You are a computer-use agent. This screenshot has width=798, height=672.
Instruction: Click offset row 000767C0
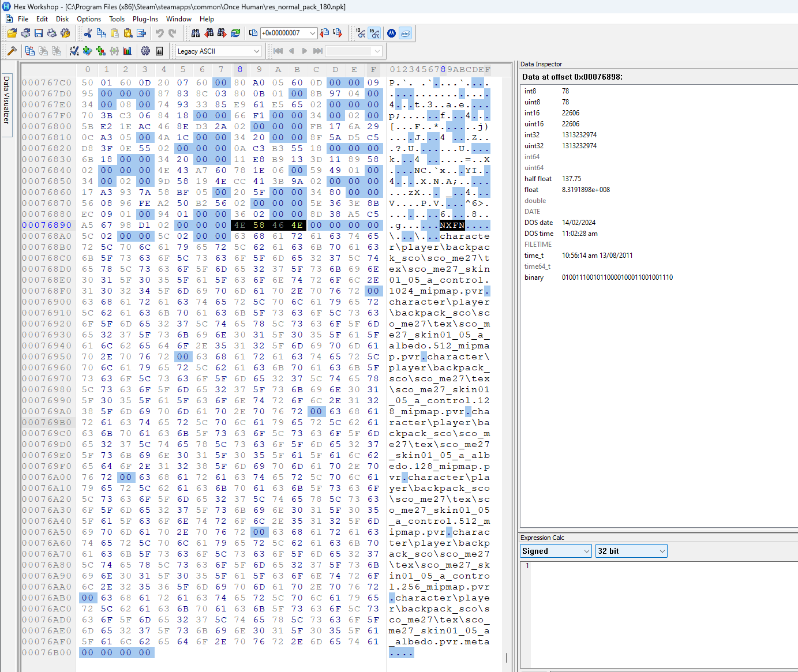click(x=47, y=82)
